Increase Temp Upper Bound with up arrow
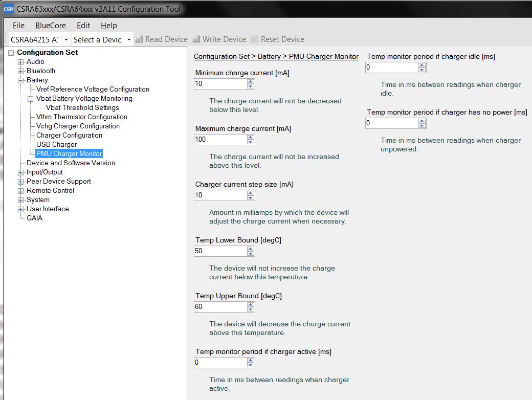532x400 pixels. 251,304
